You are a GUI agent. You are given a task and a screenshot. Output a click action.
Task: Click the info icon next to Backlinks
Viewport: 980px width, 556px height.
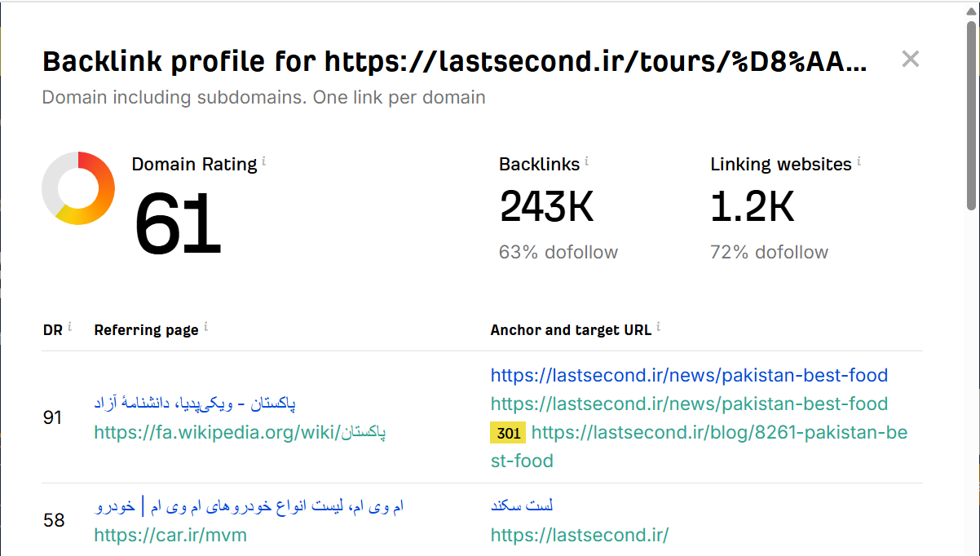click(587, 162)
